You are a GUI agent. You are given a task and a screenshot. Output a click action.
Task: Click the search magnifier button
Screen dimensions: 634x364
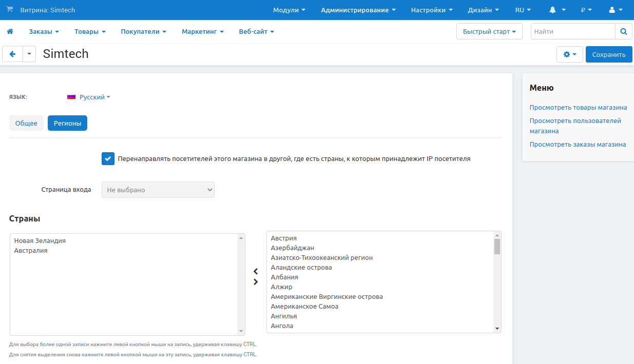[x=623, y=32]
